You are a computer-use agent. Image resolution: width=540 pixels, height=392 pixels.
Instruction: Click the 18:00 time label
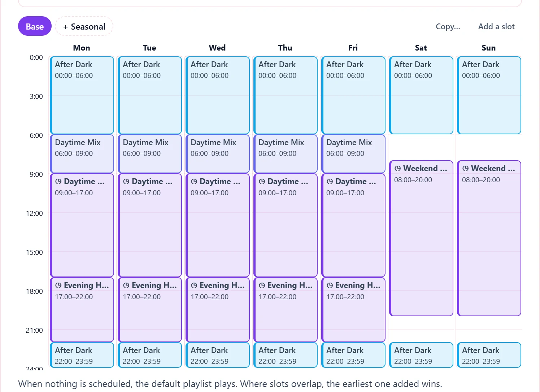(x=34, y=291)
